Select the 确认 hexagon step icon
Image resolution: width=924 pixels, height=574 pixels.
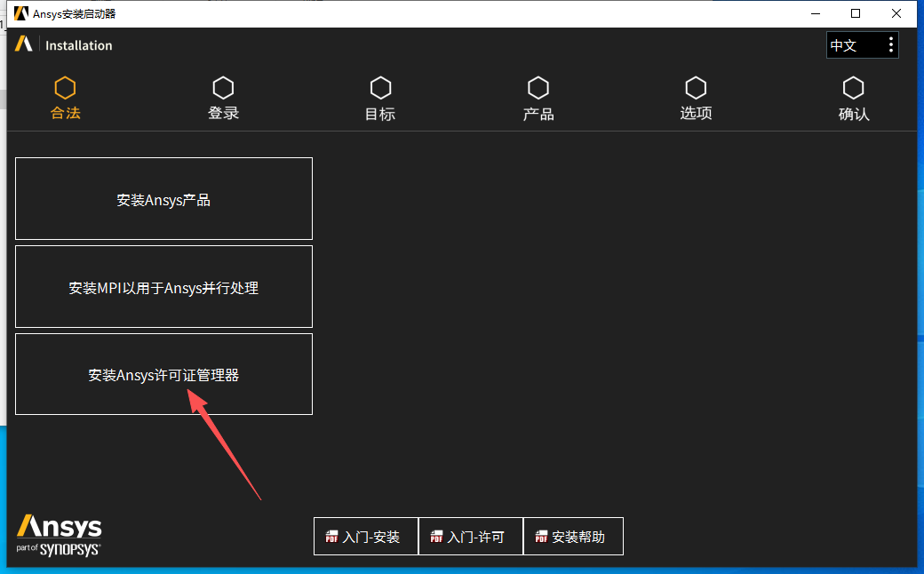(x=854, y=86)
